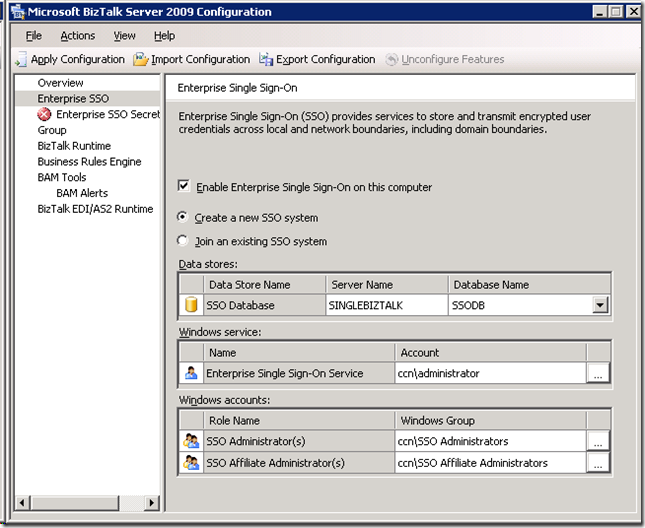The image size is (645, 528).
Task: Click Enterprise Single Sign-On Service name cell
Action: [299, 373]
